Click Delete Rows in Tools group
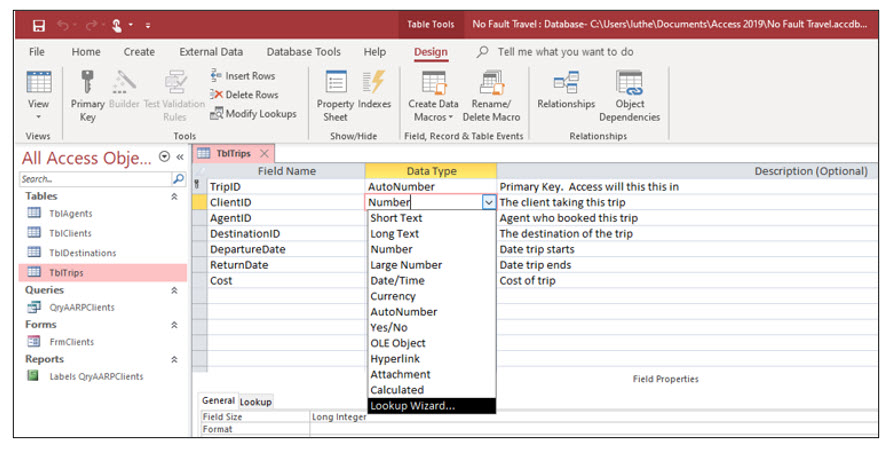This screenshot has width=890, height=450. (x=244, y=95)
